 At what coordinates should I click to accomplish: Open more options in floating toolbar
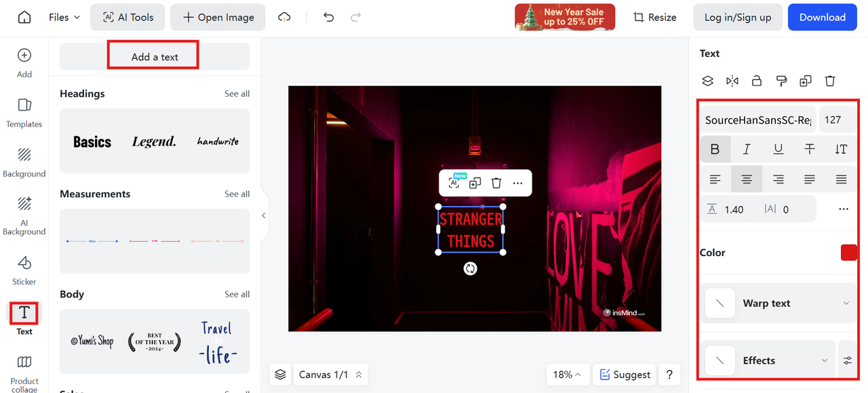[517, 183]
